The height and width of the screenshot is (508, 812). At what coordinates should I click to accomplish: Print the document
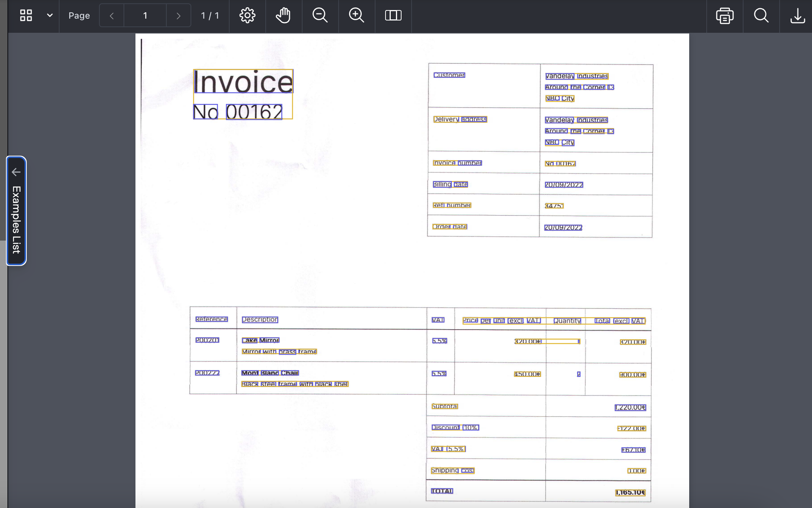(x=725, y=16)
